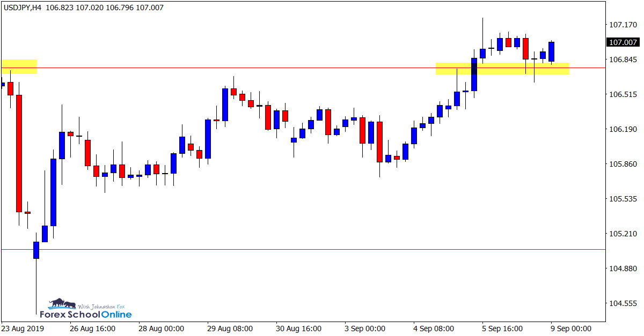Click the 107.170 price axis label
This screenshot has width=644, height=336.
pos(623,25)
